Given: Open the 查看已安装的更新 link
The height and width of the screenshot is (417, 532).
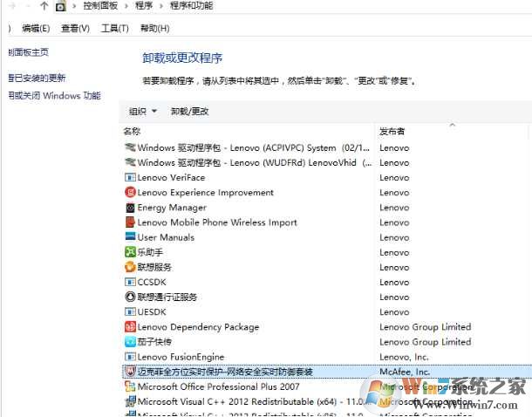Looking at the screenshot, I should point(37,78).
